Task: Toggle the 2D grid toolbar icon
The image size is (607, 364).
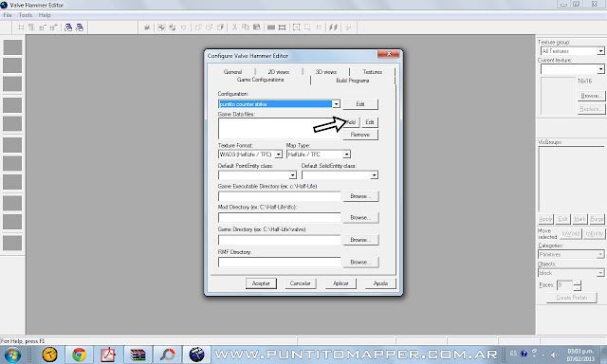Action: tap(21, 27)
